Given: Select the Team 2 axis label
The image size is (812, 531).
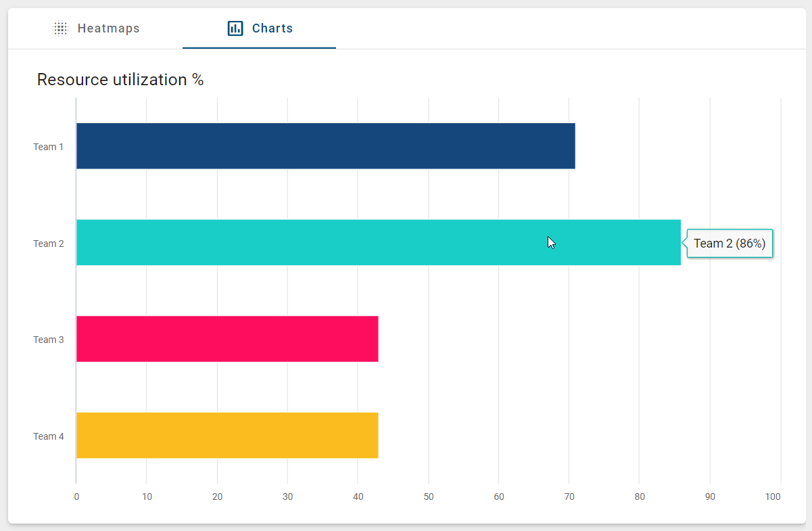Looking at the screenshot, I should pyautogui.click(x=48, y=243).
